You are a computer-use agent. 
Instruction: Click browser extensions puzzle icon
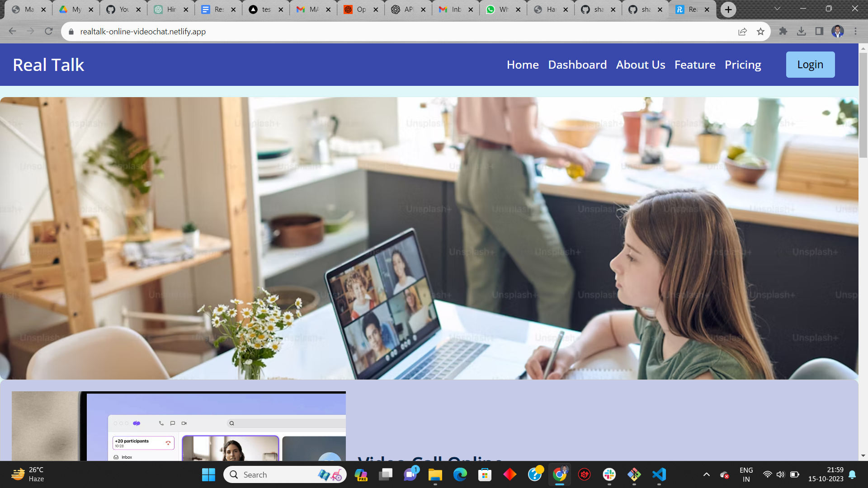783,32
